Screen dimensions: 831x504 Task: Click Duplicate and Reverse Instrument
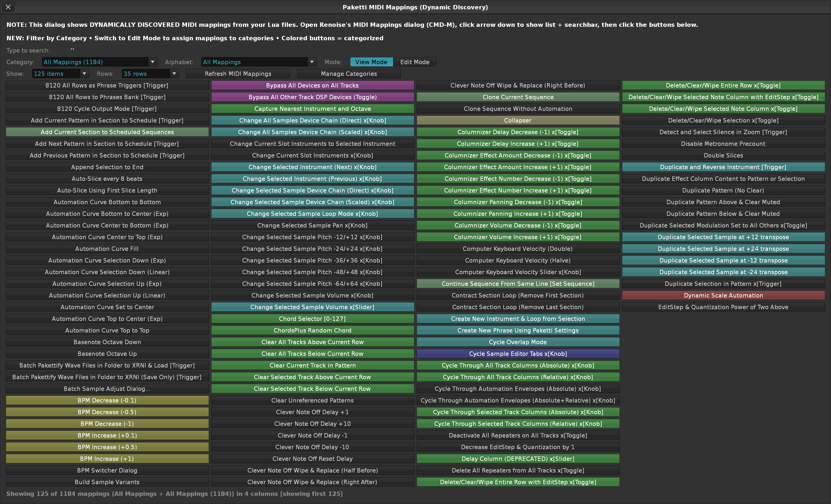point(723,167)
